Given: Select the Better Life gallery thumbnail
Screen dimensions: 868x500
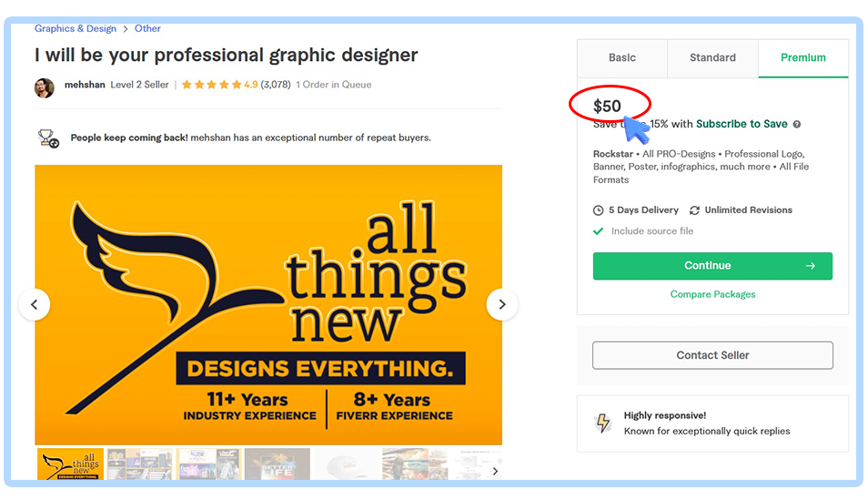Looking at the screenshot, I should tap(278, 464).
